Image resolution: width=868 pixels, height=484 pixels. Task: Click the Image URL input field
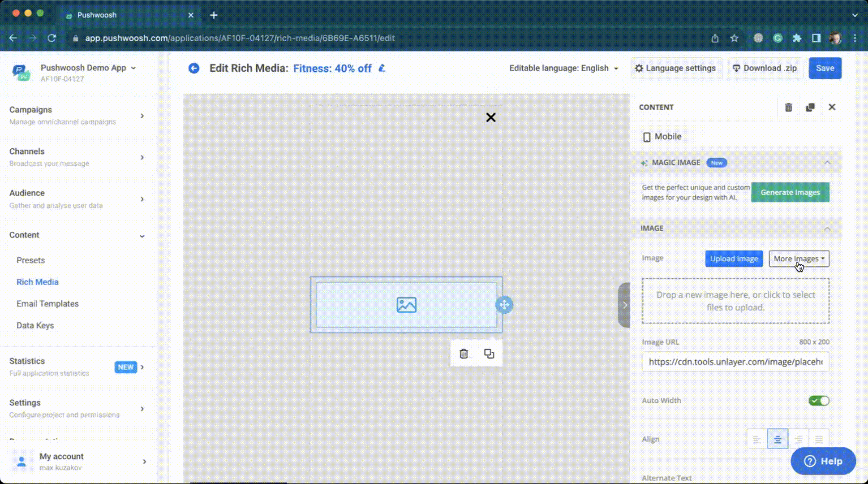(735, 362)
